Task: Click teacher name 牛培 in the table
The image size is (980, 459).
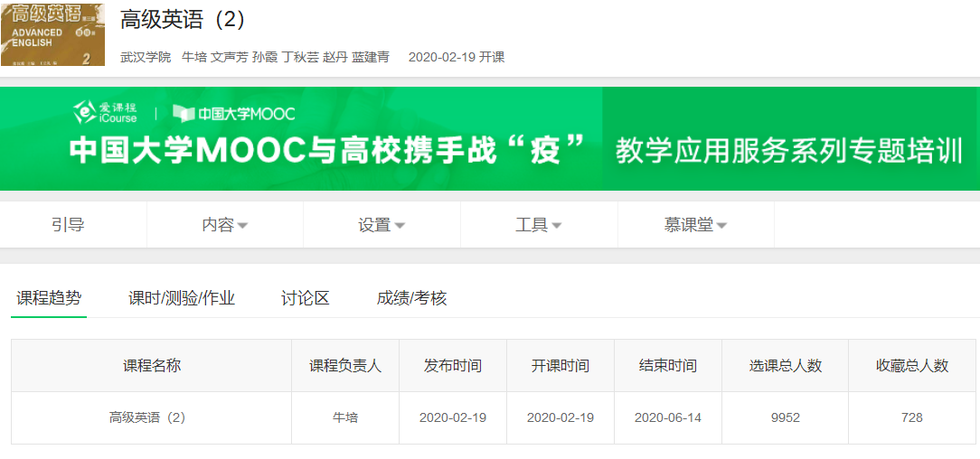Action: point(345,417)
